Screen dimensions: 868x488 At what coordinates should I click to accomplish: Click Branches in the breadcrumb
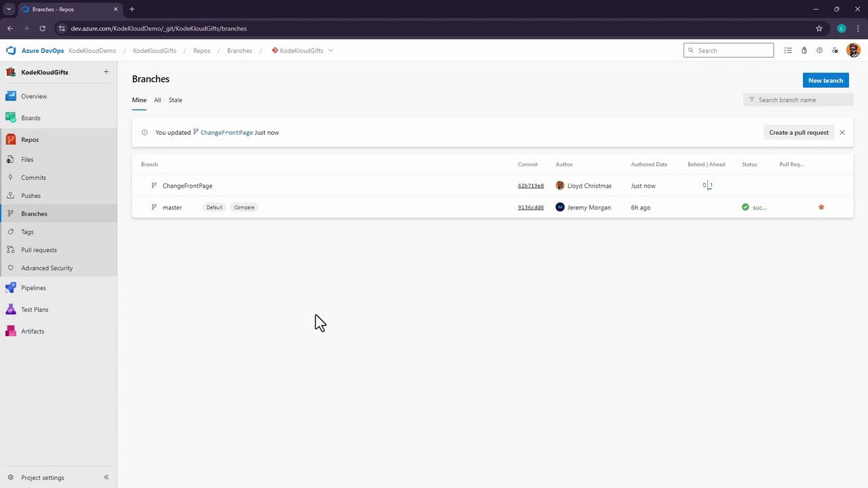pos(239,50)
